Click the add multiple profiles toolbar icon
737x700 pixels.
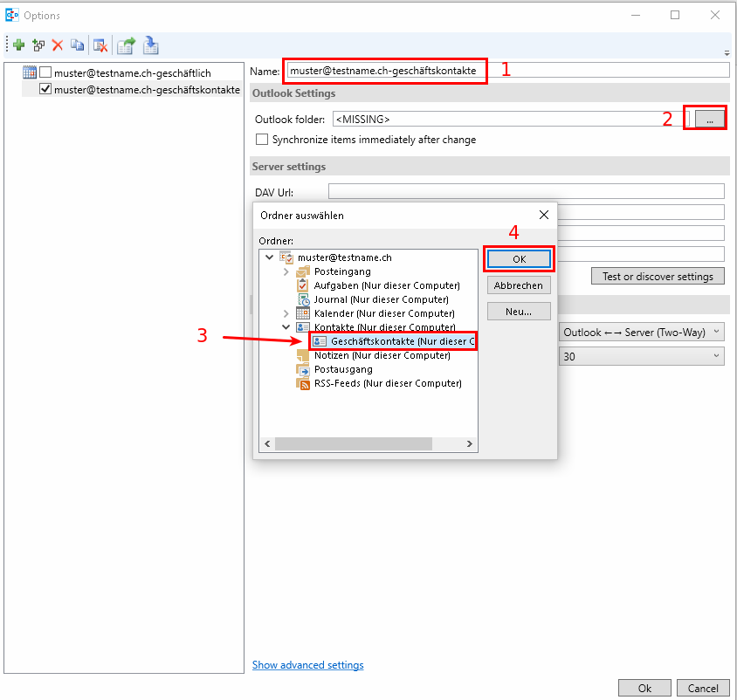[x=38, y=45]
